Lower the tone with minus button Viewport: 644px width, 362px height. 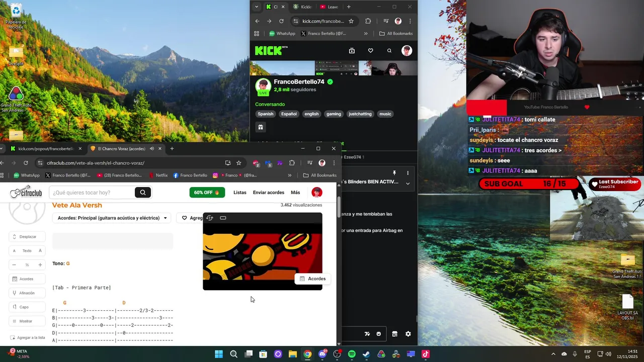tap(14, 264)
